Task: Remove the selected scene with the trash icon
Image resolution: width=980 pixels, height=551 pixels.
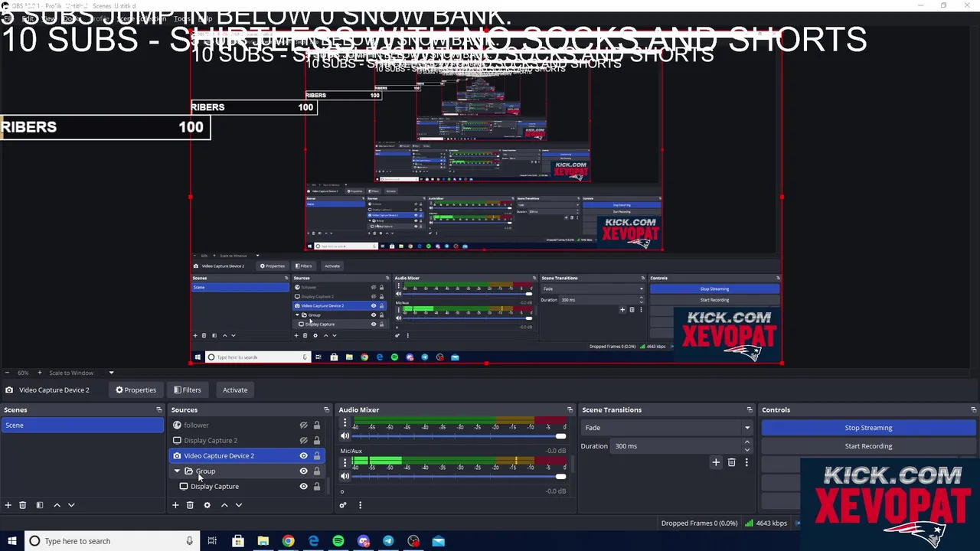Action: (x=22, y=505)
